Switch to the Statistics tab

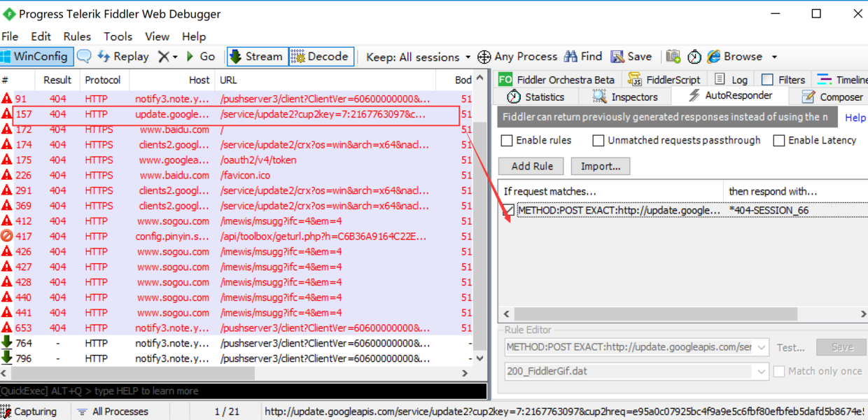coord(535,97)
